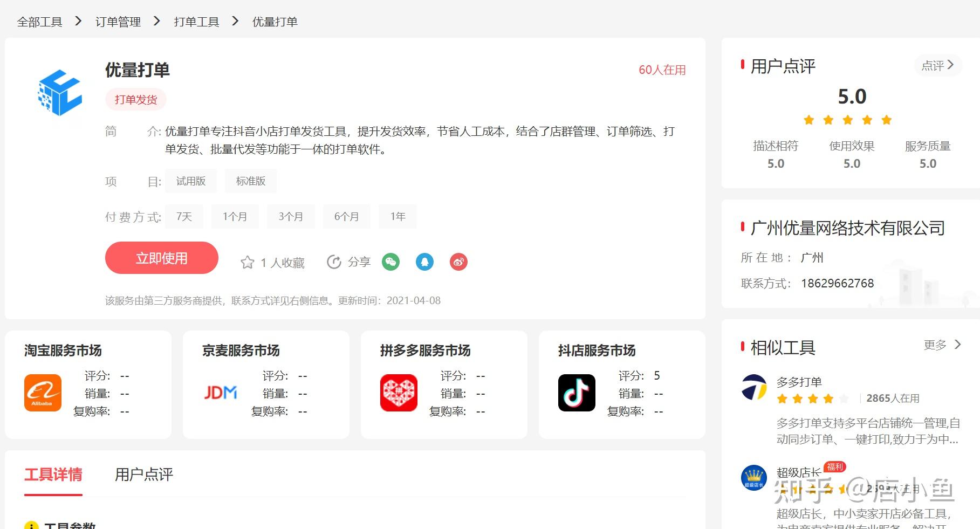Click the 优量打单 blue cube logo

click(x=59, y=93)
